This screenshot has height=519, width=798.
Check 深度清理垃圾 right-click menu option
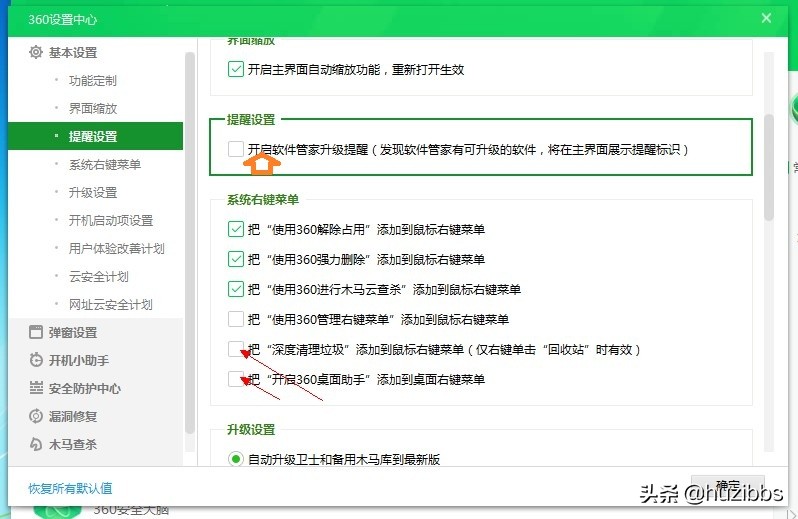(236, 349)
